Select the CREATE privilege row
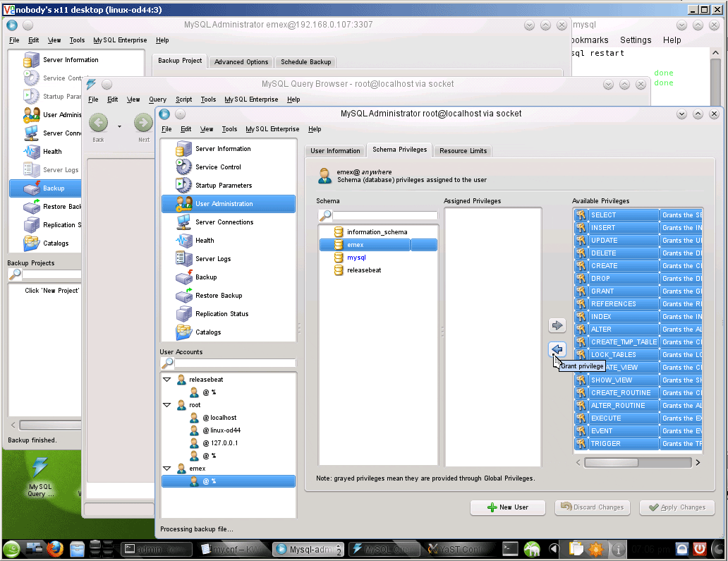 [x=638, y=265]
